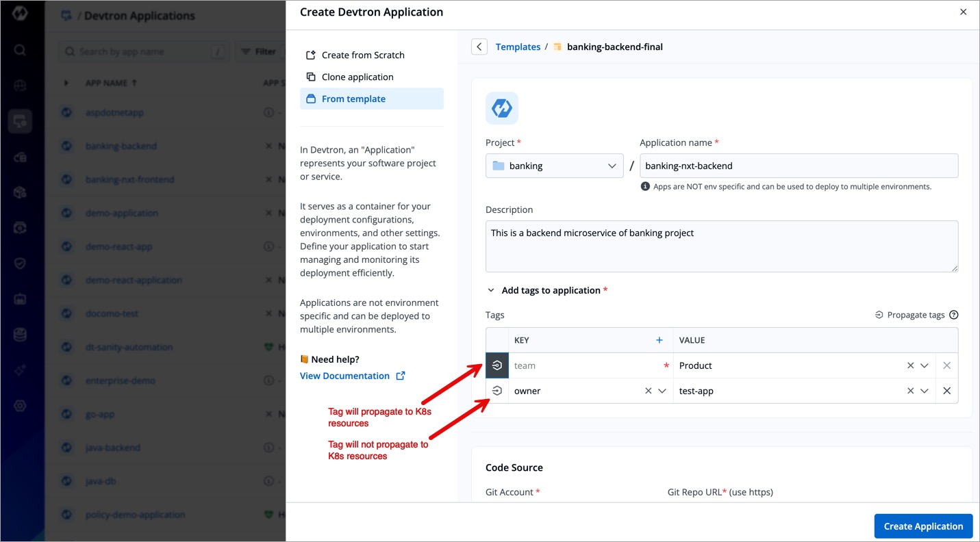
Task: Clear the Product value field
Action: click(x=910, y=365)
